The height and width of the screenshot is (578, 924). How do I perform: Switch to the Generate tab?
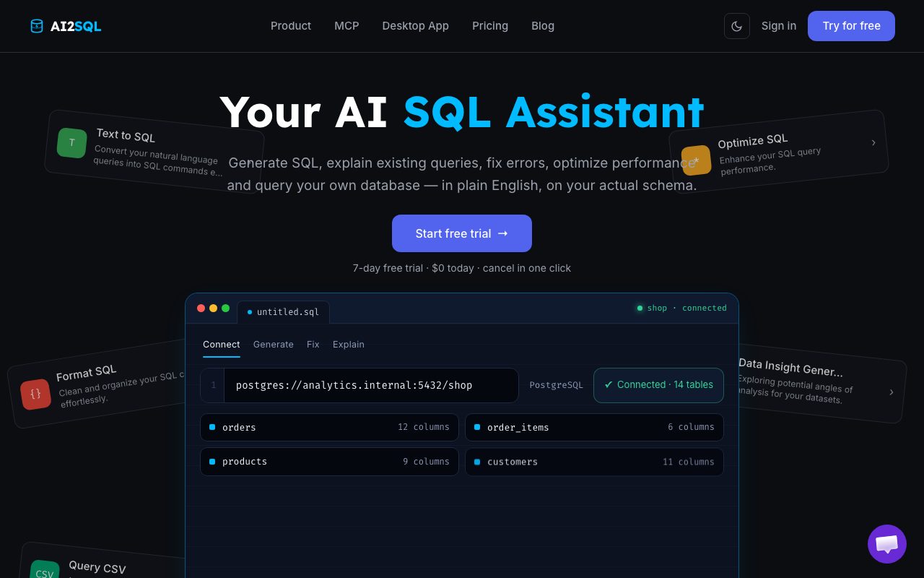[x=274, y=345]
